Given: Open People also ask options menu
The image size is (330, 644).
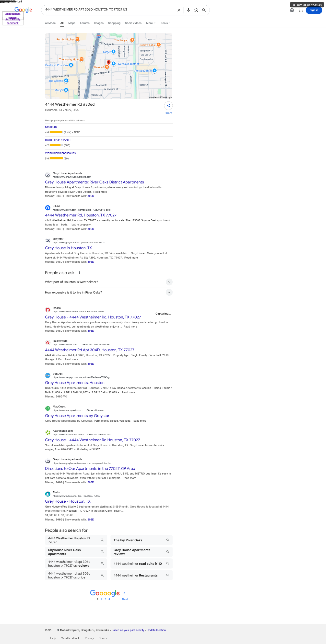Looking at the screenshot, I should point(80,273).
